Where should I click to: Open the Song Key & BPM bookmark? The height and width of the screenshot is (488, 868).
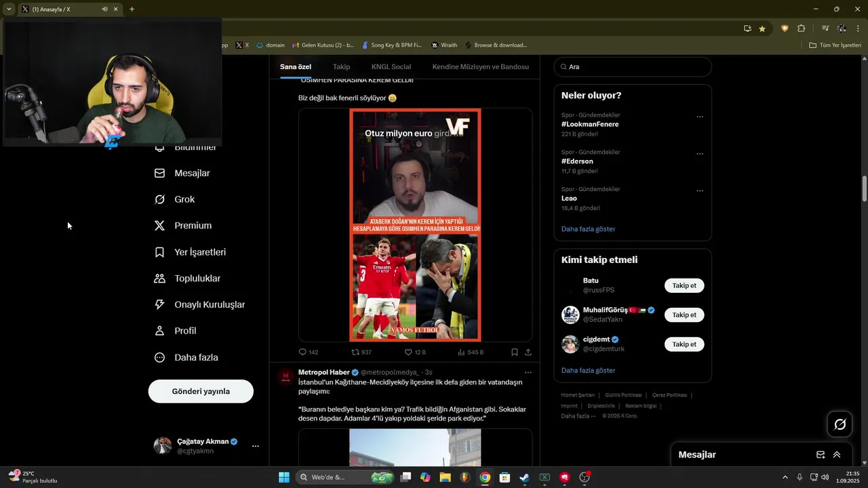[x=392, y=45]
